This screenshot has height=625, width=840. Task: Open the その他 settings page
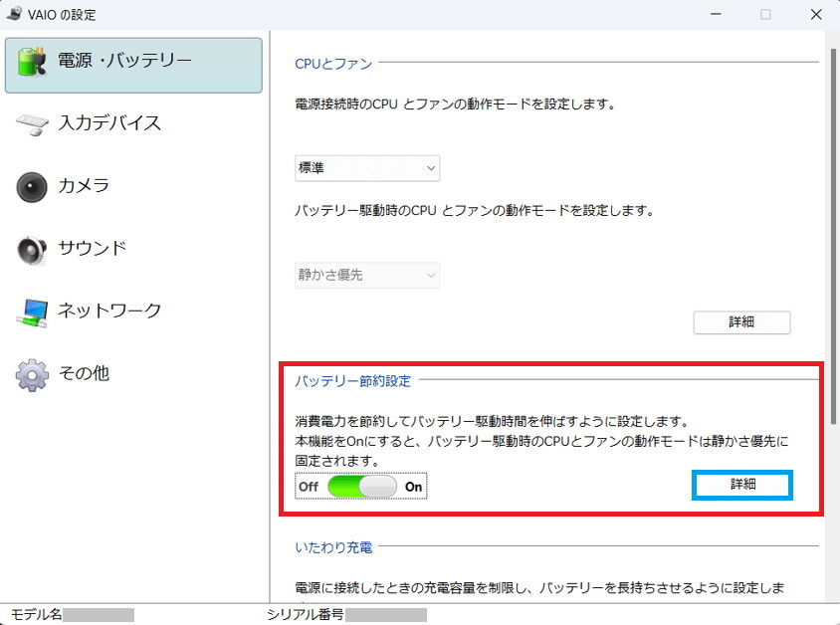[84, 373]
